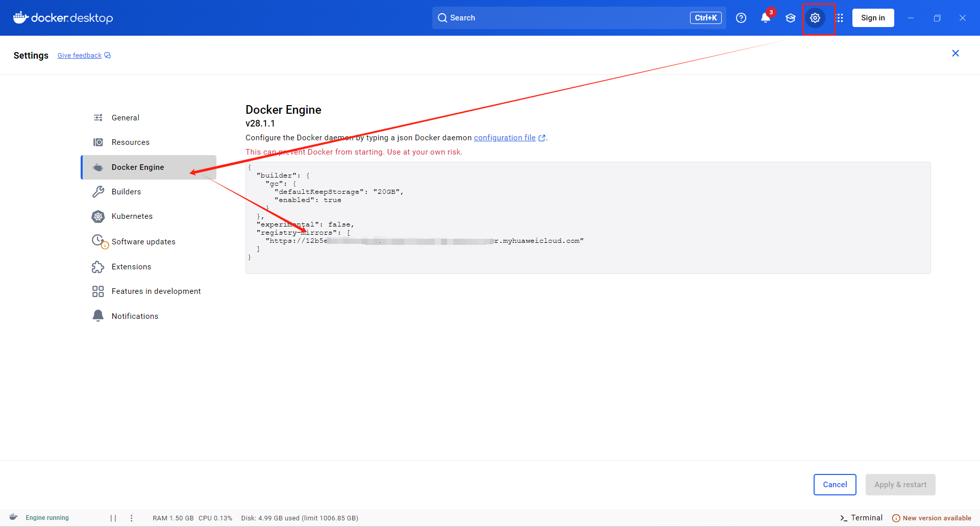Click the Docker Desktop whale logo

(21, 18)
